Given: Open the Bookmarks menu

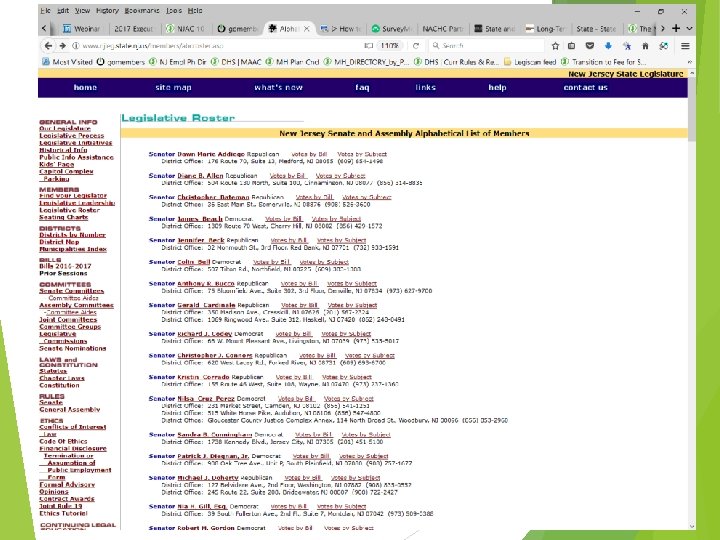Looking at the screenshot, I should 142,11.
